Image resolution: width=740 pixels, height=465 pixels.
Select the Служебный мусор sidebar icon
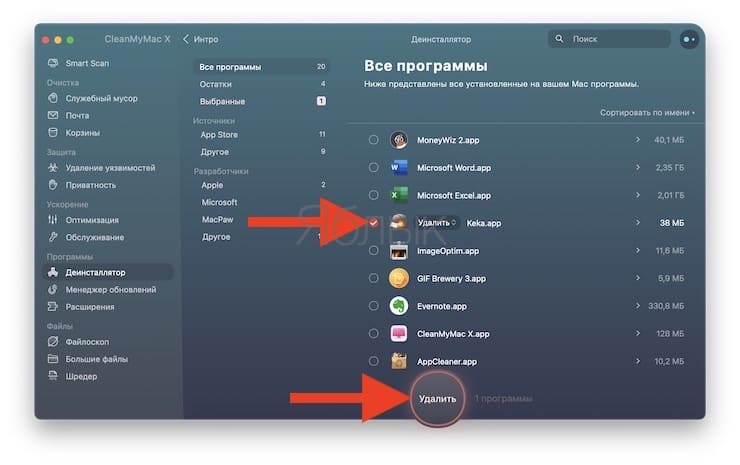tap(53, 98)
